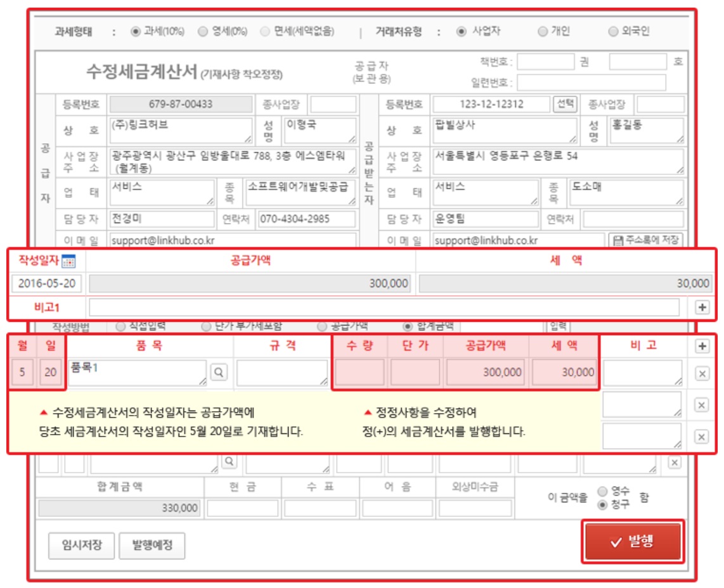The width and height of the screenshot is (724, 588).
Task: Click 선택 button beside recipient 등록번호
Action: click(x=565, y=104)
